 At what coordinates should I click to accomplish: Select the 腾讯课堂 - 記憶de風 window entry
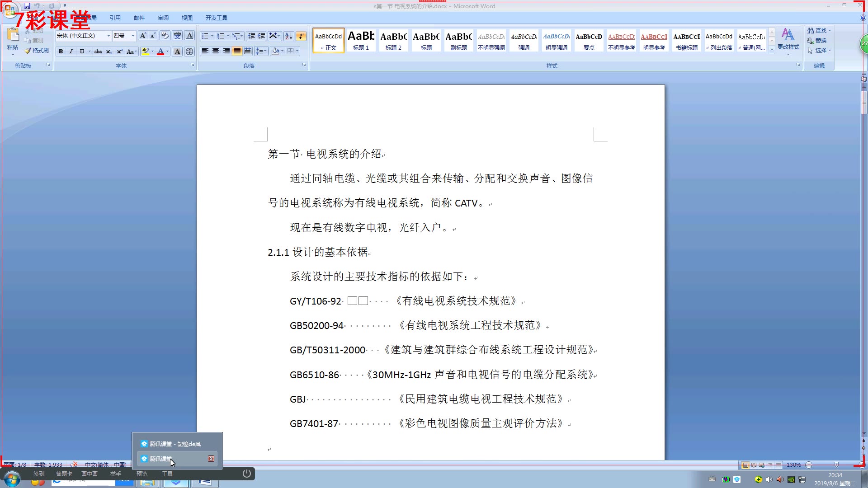coord(177,444)
